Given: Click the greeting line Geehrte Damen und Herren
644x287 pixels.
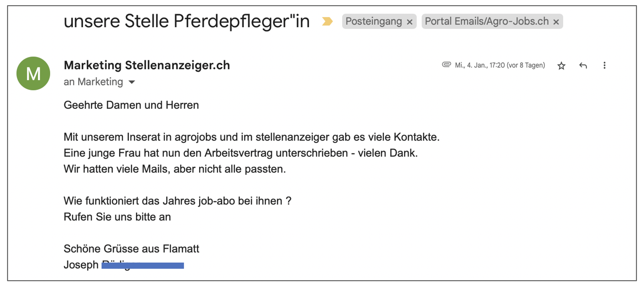Looking at the screenshot, I should 131,105.
